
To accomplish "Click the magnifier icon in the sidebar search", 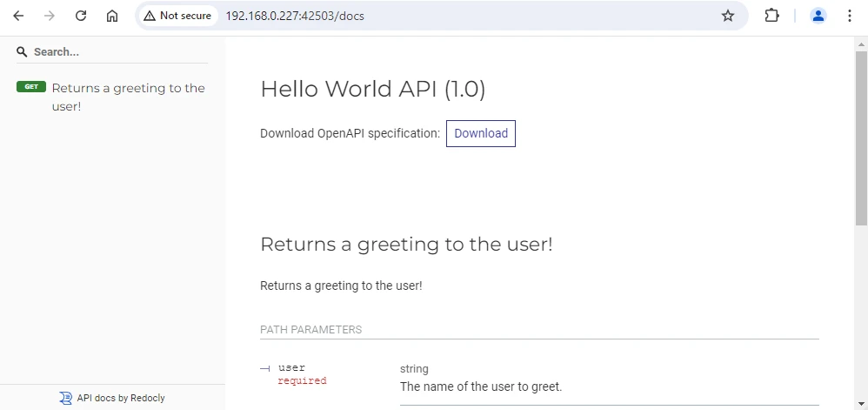I will point(23,52).
